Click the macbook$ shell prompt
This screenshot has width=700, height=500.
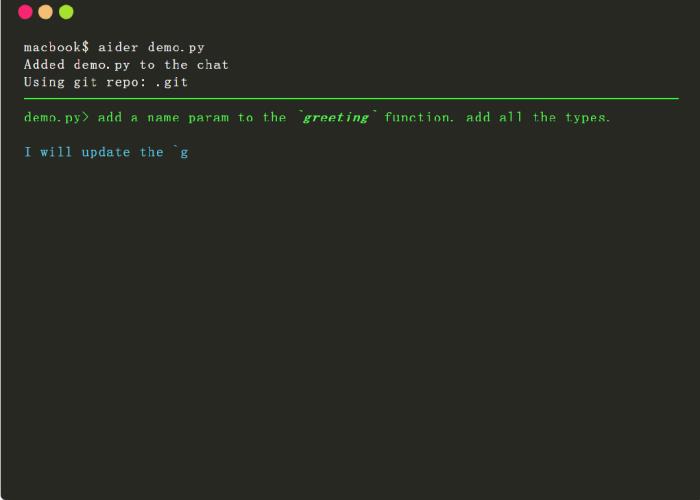pyautogui.click(x=56, y=47)
